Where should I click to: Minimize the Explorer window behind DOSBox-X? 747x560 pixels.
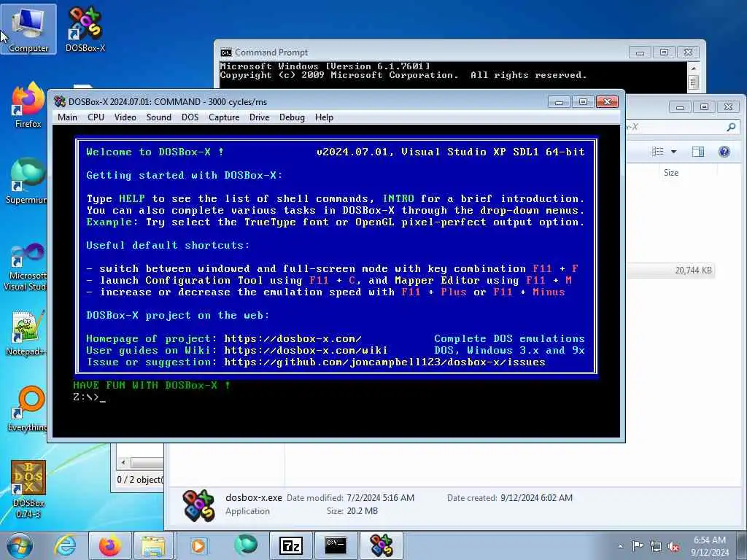point(680,107)
